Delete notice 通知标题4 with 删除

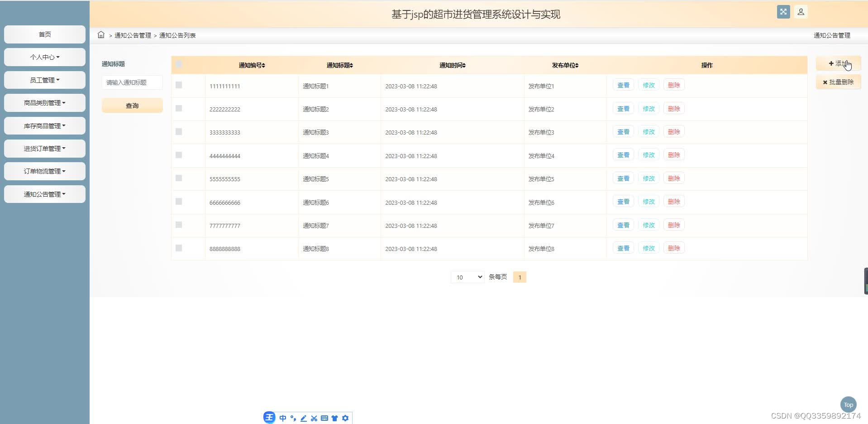tap(674, 155)
